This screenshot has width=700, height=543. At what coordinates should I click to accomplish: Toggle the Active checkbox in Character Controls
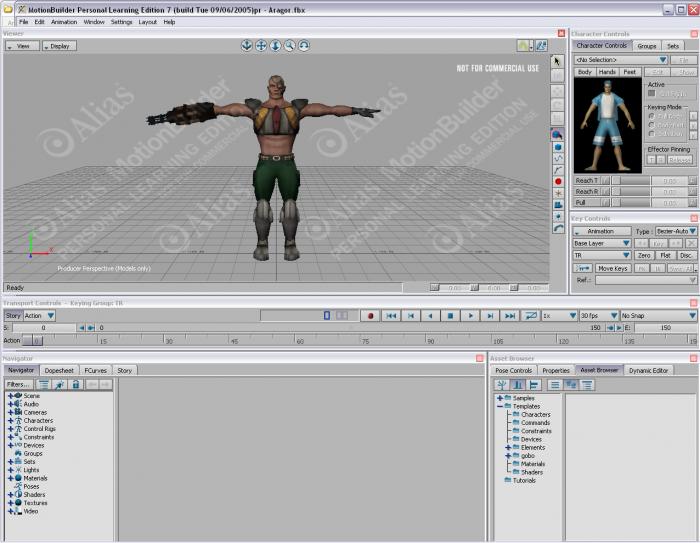651,94
